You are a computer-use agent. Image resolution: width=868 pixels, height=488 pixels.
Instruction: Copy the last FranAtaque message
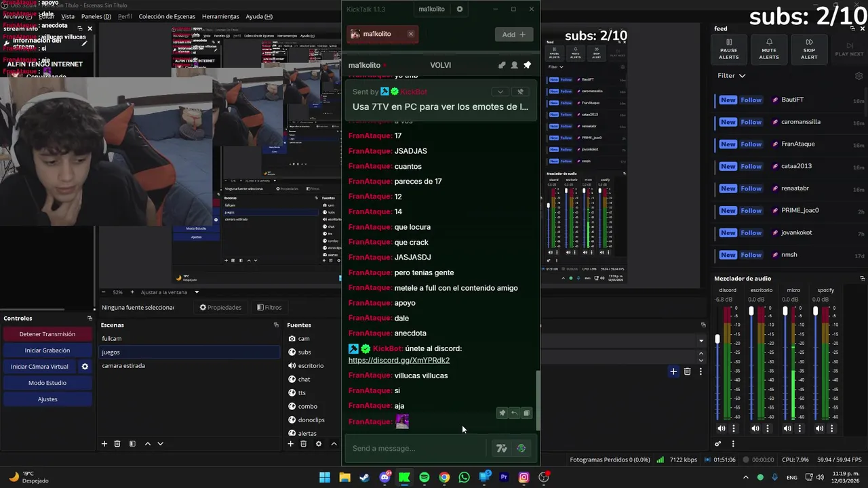pos(526,413)
